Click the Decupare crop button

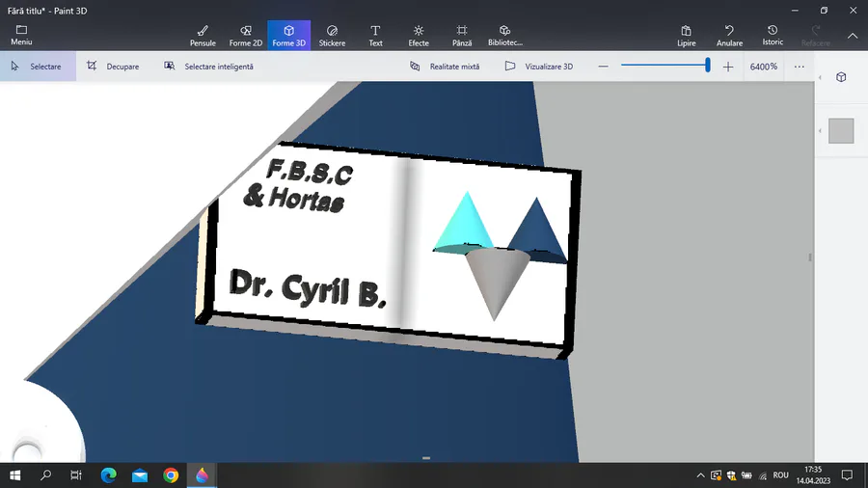click(113, 67)
